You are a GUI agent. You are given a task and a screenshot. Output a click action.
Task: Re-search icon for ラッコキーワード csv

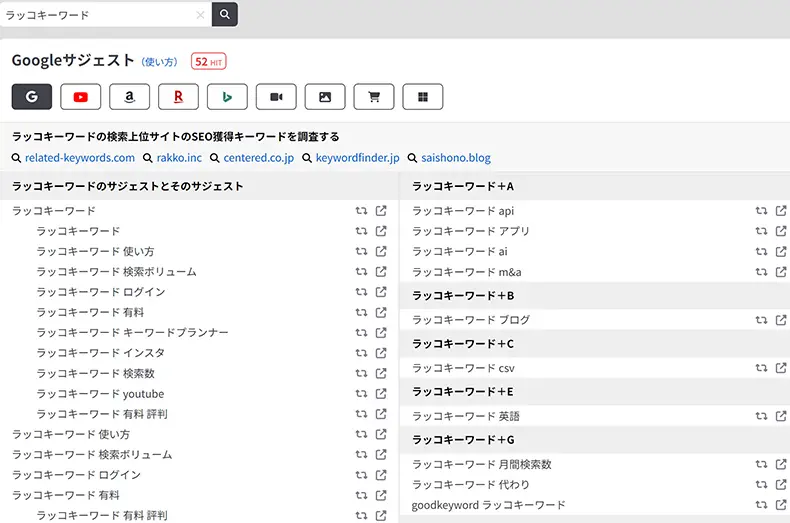(x=761, y=368)
